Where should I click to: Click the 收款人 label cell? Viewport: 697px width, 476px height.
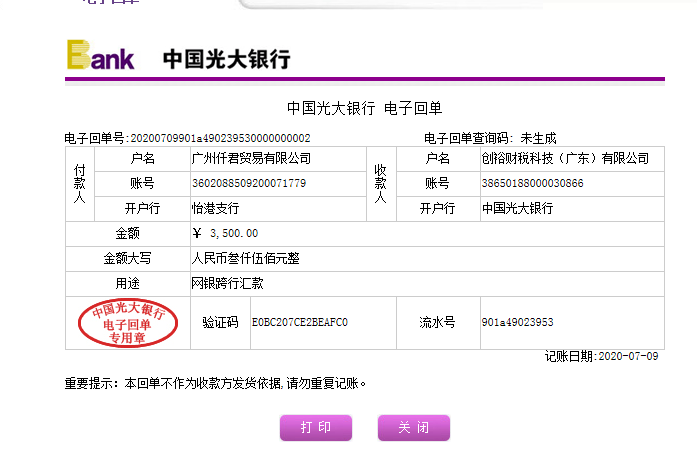coord(381,184)
